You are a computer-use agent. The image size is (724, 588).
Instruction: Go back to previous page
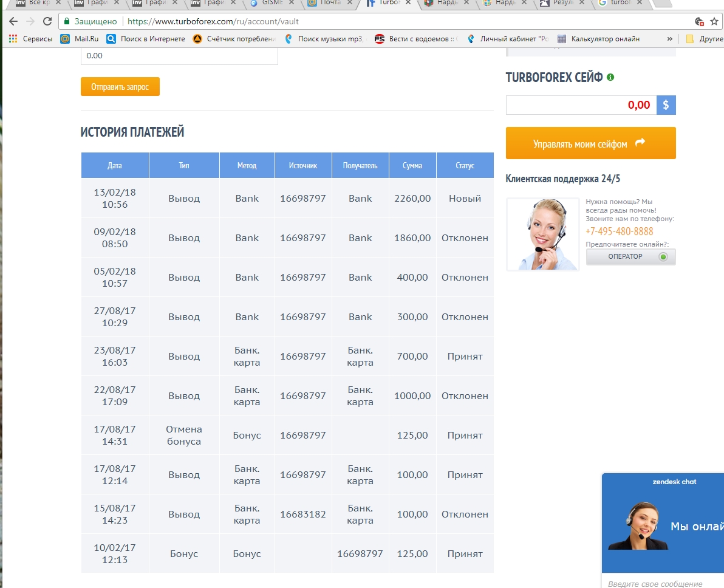click(13, 21)
